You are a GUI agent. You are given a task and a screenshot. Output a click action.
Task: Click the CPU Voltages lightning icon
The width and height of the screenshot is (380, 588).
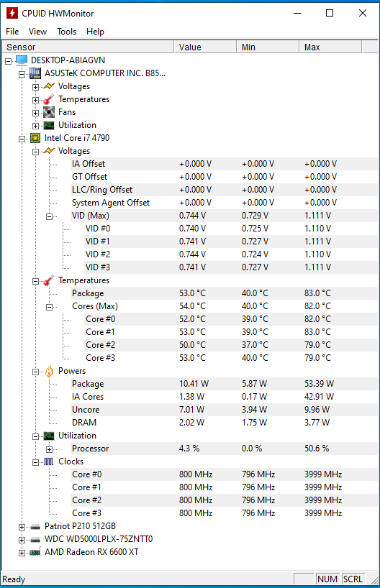point(49,151)
